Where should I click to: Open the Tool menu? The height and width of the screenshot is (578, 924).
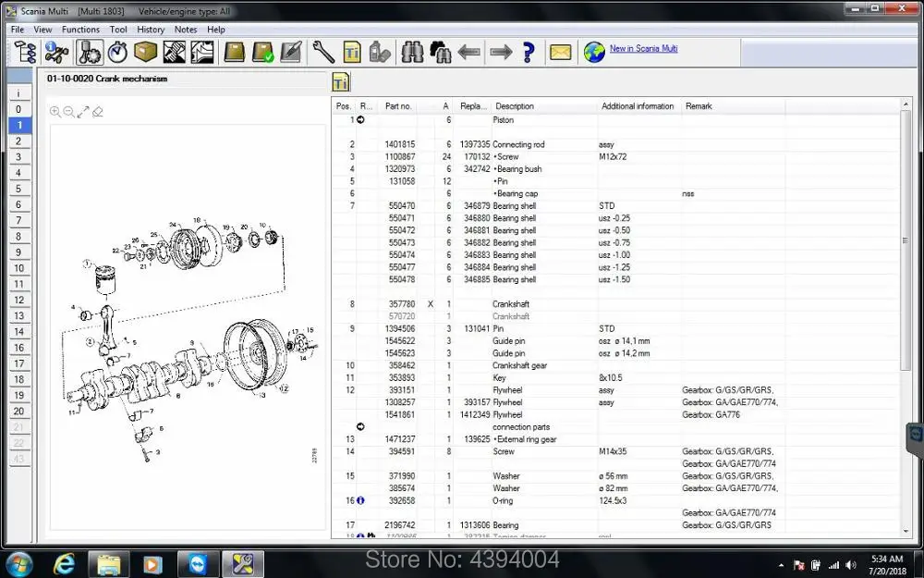point(118,29)
